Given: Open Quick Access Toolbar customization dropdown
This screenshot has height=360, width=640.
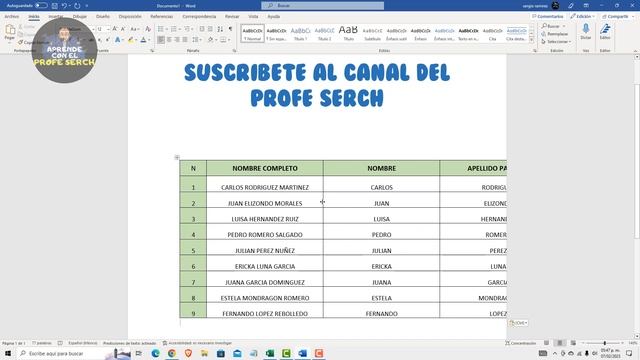Looking at the screenshot, I should pos(87,6).
